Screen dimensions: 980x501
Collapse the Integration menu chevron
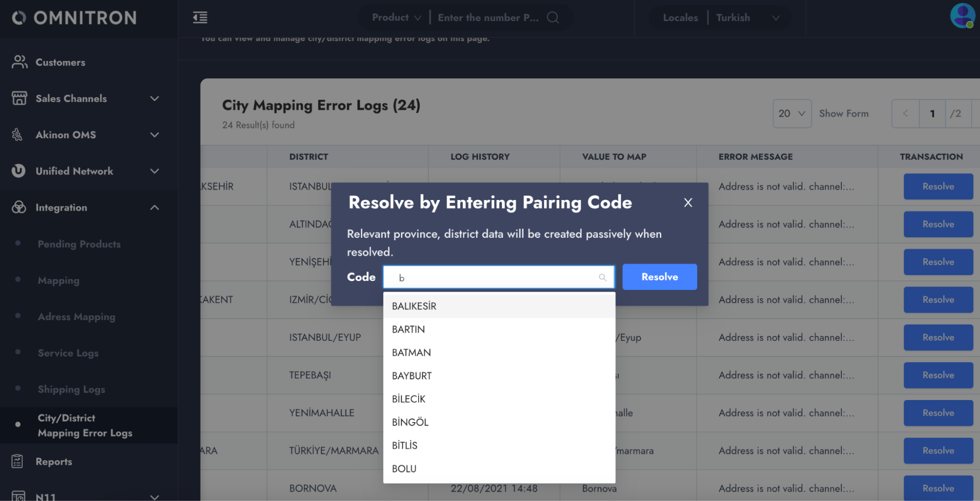click(x=154, y=207)
